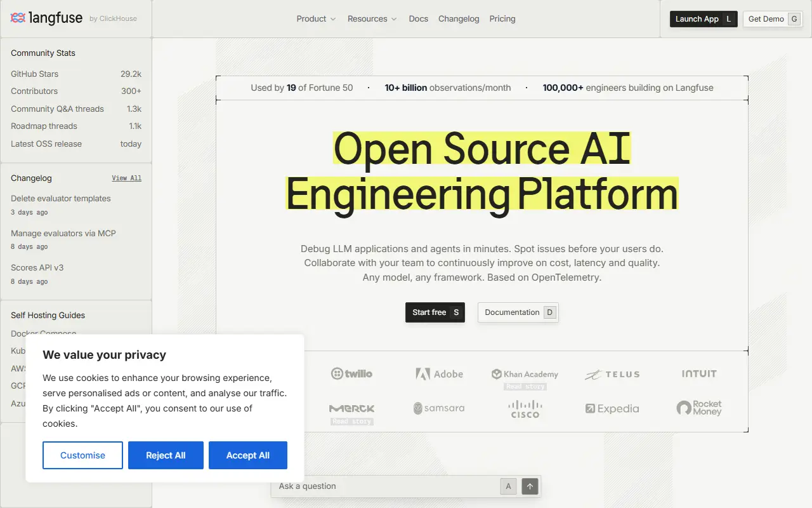The width and height of the screenshot is (812, 508).
Task: Click the 10+ billion observations/month text
Action: 448,88
